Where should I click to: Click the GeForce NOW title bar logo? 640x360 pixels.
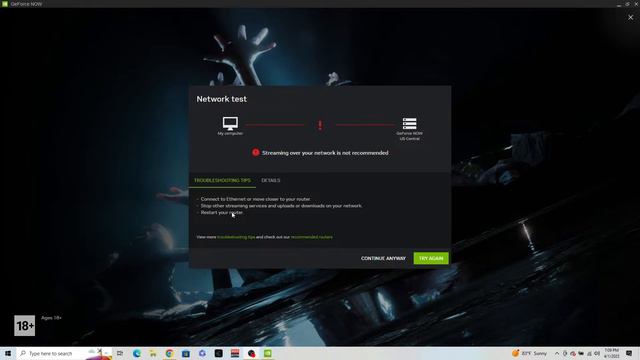[5, 4]
